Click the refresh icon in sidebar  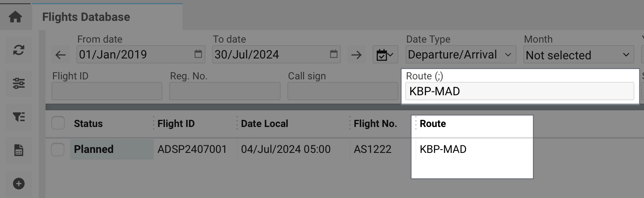(19, 50)
